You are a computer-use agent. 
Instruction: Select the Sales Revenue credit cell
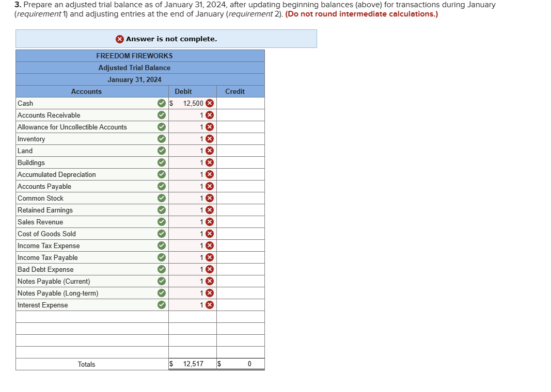click(241, 222)
